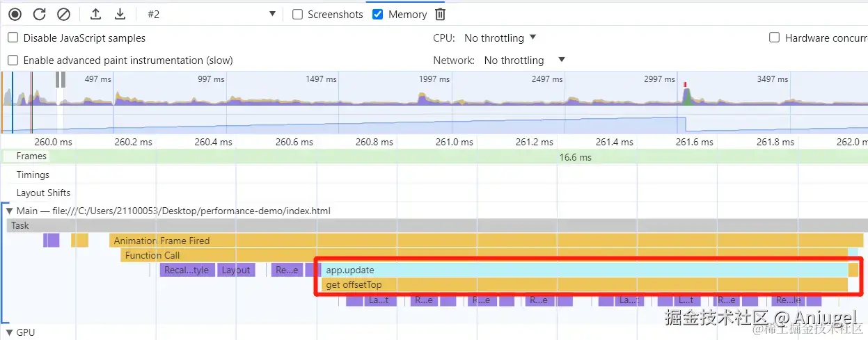
Task: Uncheck the Memory checkbox
Action: point(378,14)
